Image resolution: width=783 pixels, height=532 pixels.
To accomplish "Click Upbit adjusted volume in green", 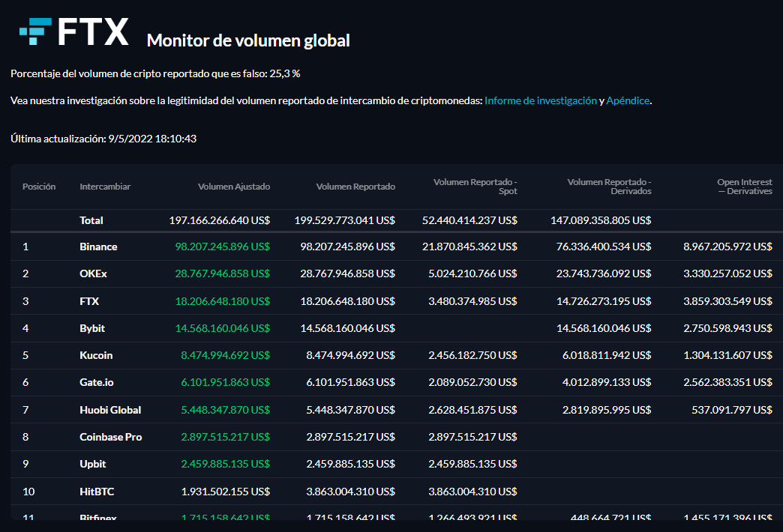I will [225, 464].
